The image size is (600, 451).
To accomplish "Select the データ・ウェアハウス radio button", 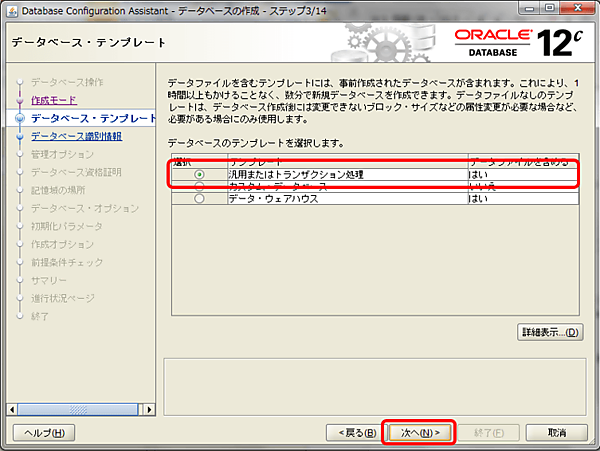I will (199, 199).
